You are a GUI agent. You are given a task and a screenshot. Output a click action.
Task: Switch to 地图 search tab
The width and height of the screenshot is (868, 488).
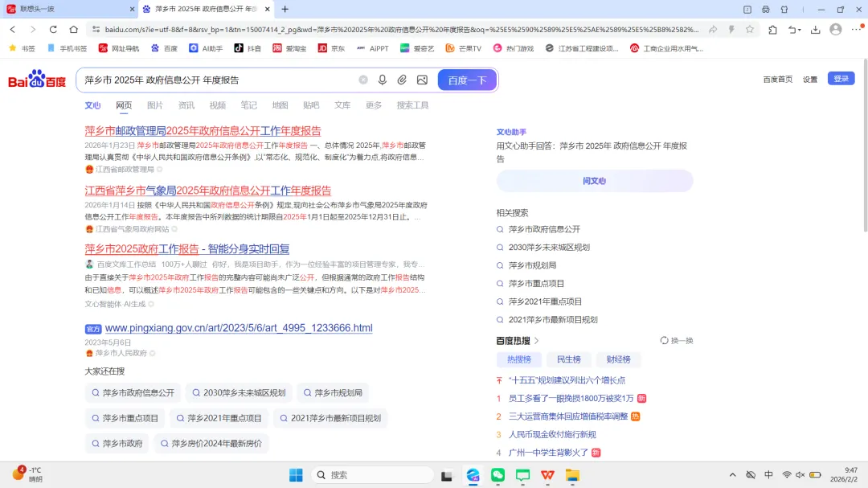pyautogui.click(x=280, y=105)
